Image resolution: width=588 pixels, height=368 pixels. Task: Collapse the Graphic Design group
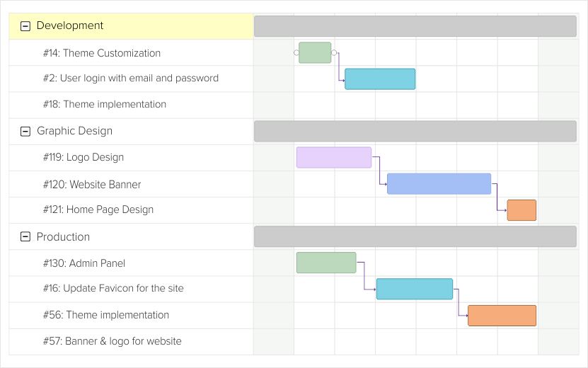coord(25,131)
